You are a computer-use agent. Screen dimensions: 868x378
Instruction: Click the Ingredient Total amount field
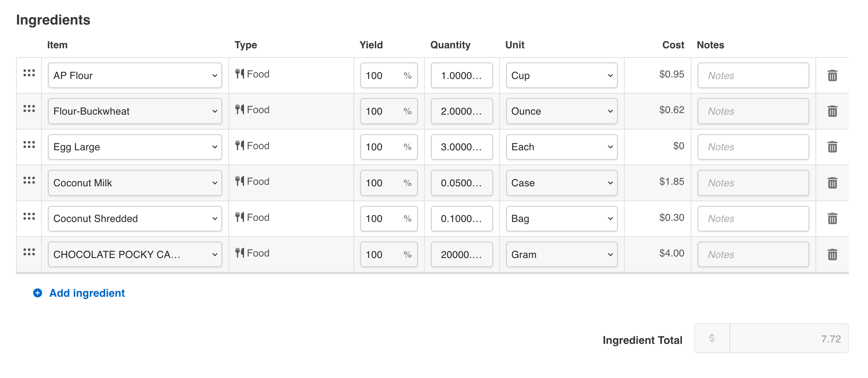[788, 339]
